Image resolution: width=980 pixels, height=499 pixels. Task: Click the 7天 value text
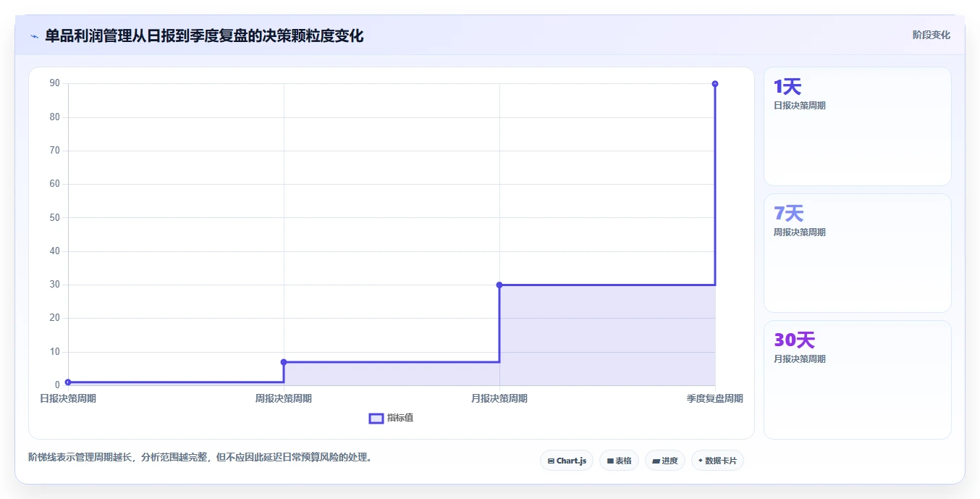point(789,214)
